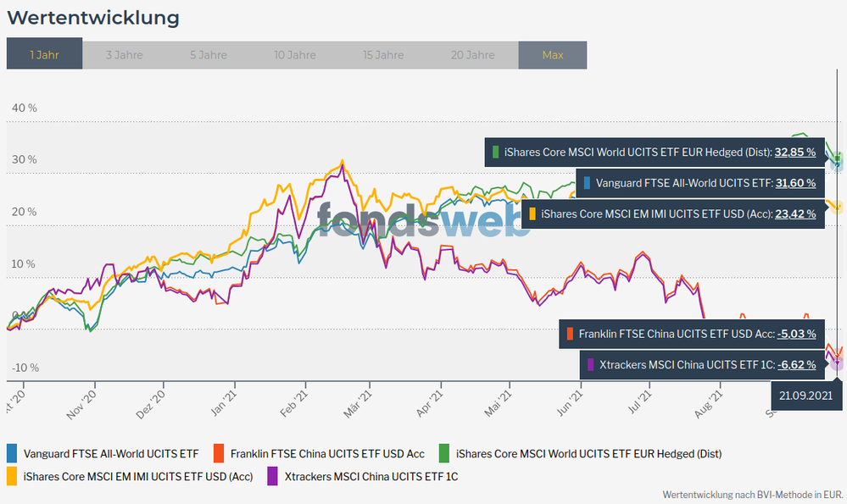Image resolution: width=847 pixels, height=504 pixels.
Task: Click the -5,03 % Franklin tooltip value
Action: pos(796,334)
